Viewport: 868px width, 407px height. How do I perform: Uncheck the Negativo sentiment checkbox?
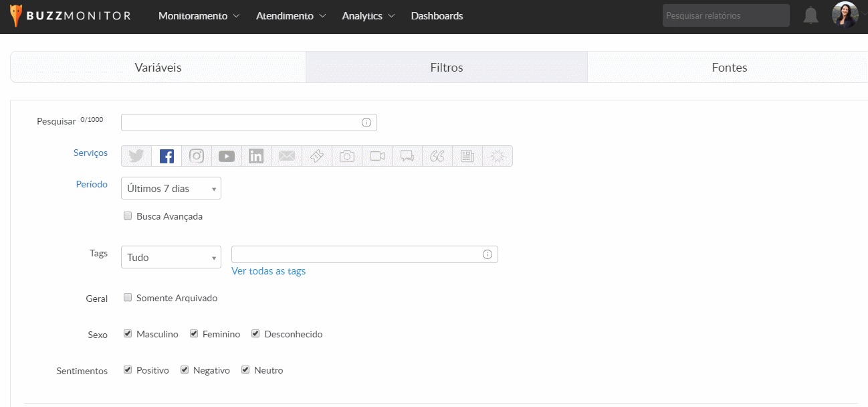click(x=185, y=370)
